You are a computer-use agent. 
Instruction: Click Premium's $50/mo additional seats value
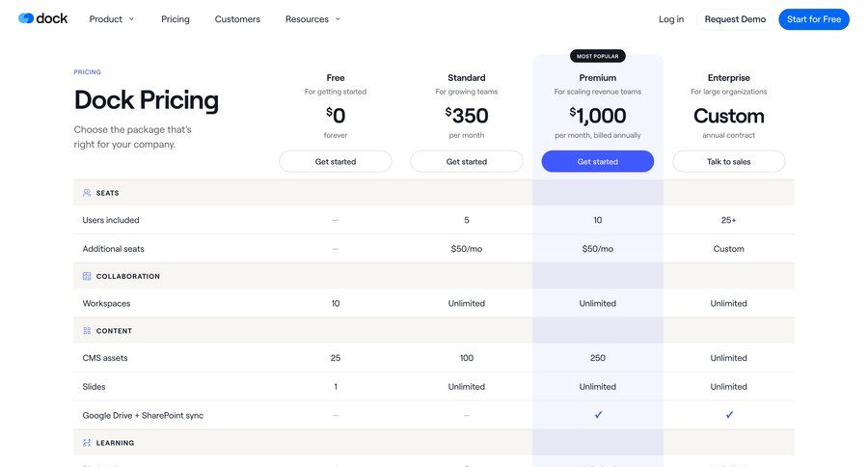(598, 249)
